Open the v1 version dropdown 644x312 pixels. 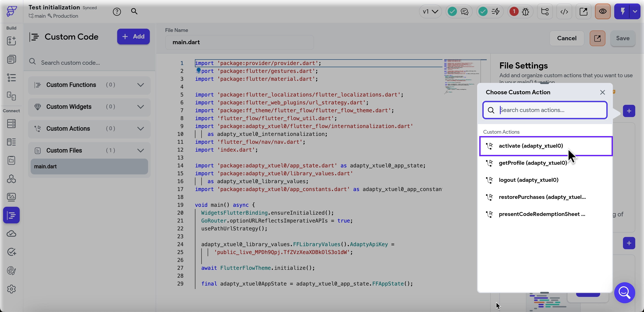pos(430,12)
